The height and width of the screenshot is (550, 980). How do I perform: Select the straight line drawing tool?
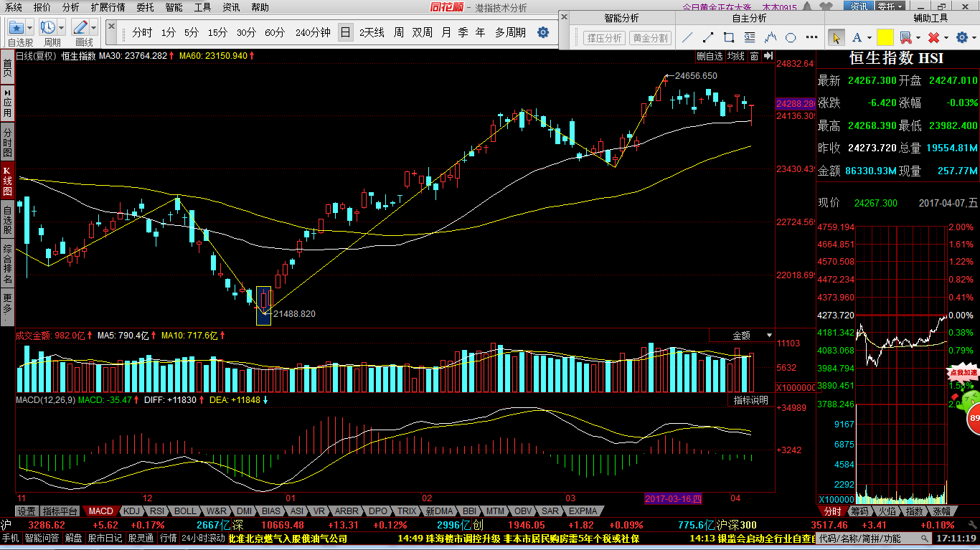point(687,37)
